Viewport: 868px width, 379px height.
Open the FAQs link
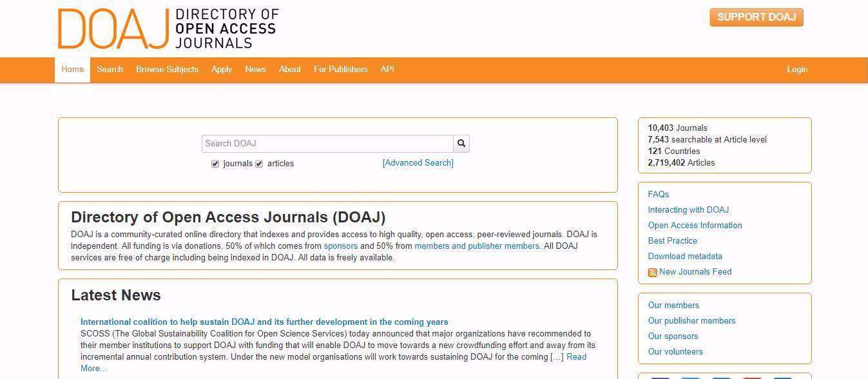(659, 195)
